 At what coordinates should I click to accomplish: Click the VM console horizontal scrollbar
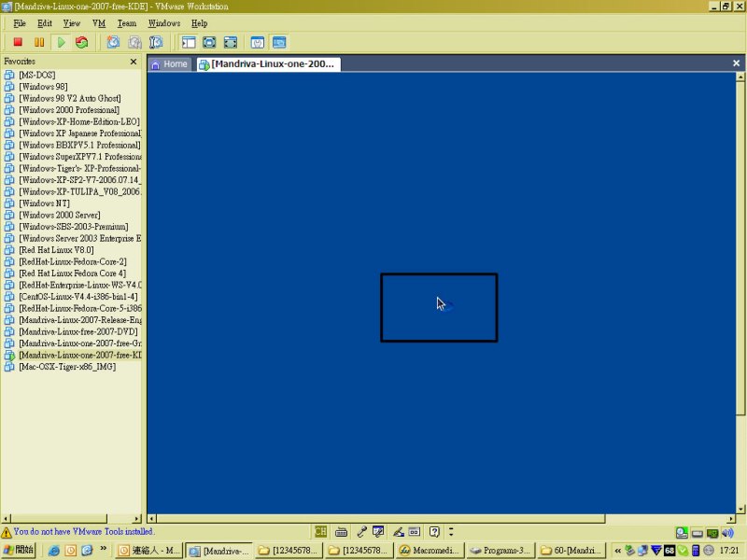tap(381, 518)
